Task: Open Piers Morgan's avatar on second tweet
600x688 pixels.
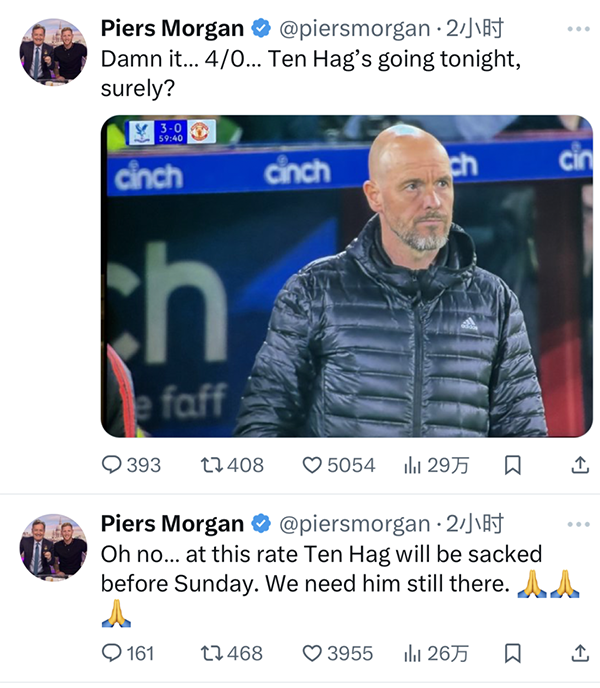Action: (x=53, y=546)
